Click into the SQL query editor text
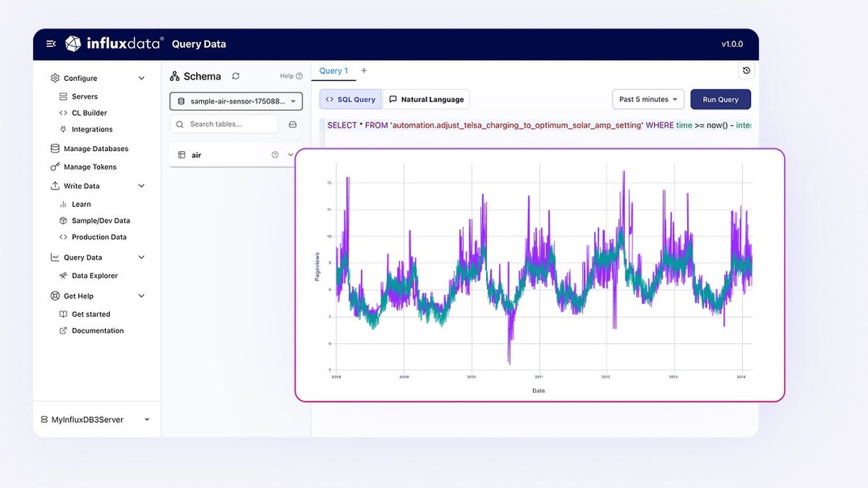Viewport: 868px width, 488px height. click(539, 125)
